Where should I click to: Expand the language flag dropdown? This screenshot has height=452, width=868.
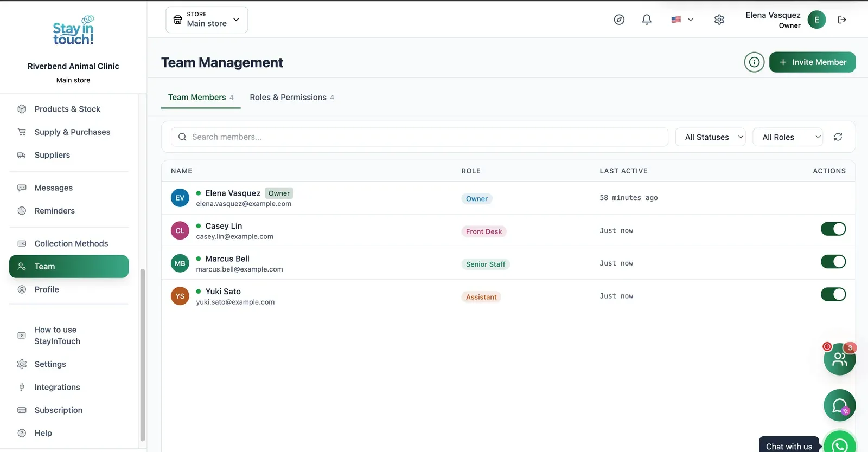tap(682, 20)
